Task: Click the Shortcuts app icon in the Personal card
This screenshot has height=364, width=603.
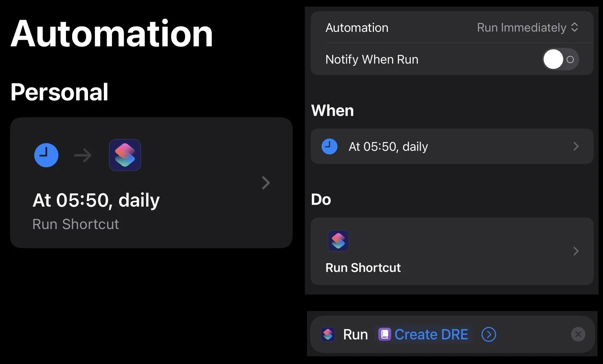Action: point(125,155)
